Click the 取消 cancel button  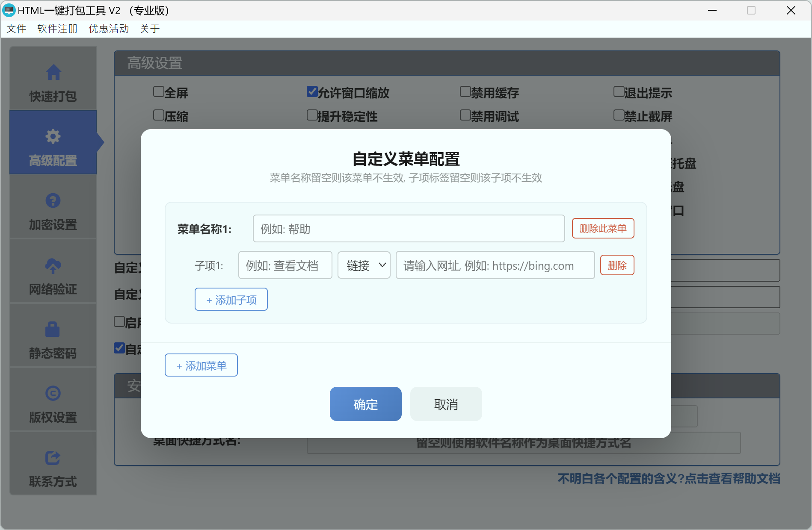(446, 404)
